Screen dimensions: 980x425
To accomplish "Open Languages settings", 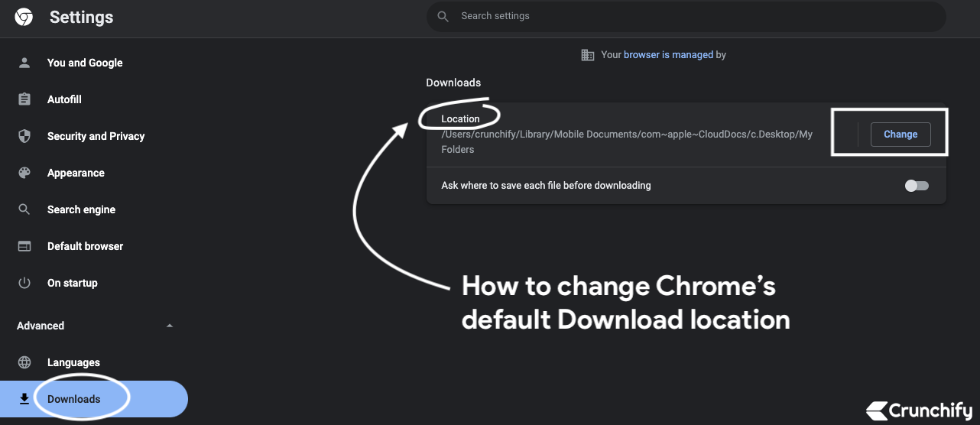I will pos(73,362).
